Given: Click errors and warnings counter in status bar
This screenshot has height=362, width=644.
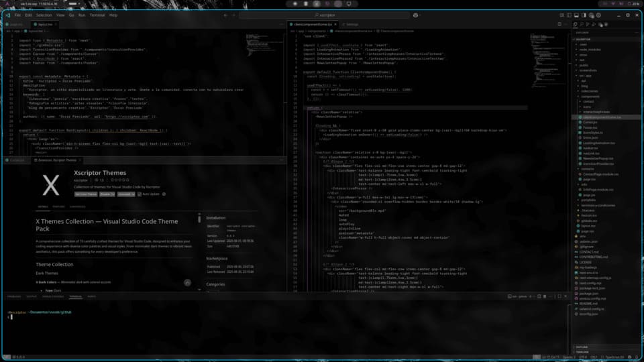Looking at the screenshot, I should pyautogui.click(x=19, y=357).
